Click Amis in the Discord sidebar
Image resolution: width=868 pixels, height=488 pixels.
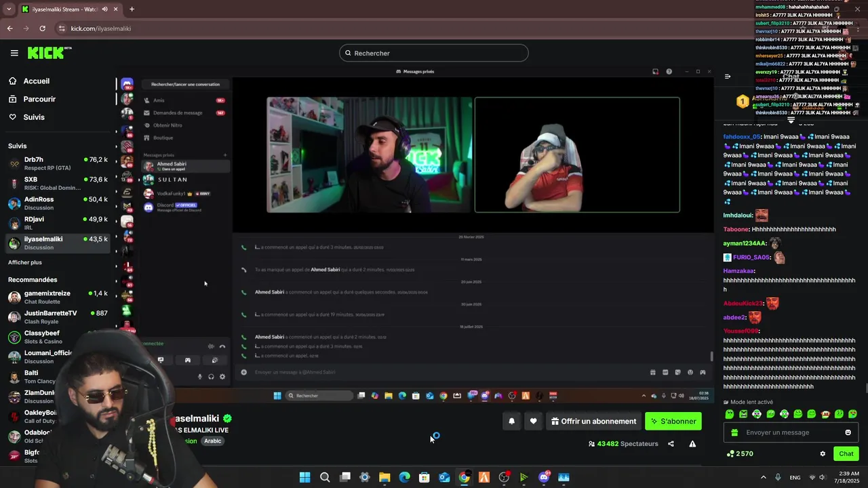185,100
